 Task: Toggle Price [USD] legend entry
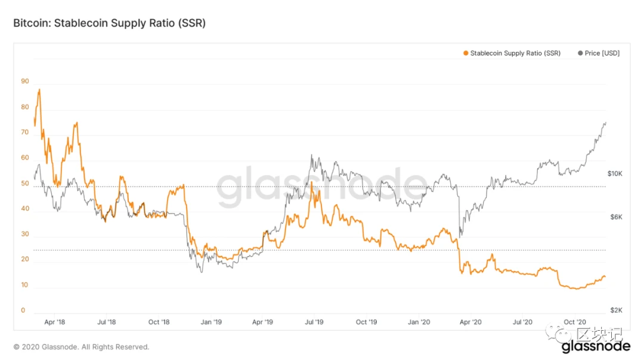pos(599,53)
